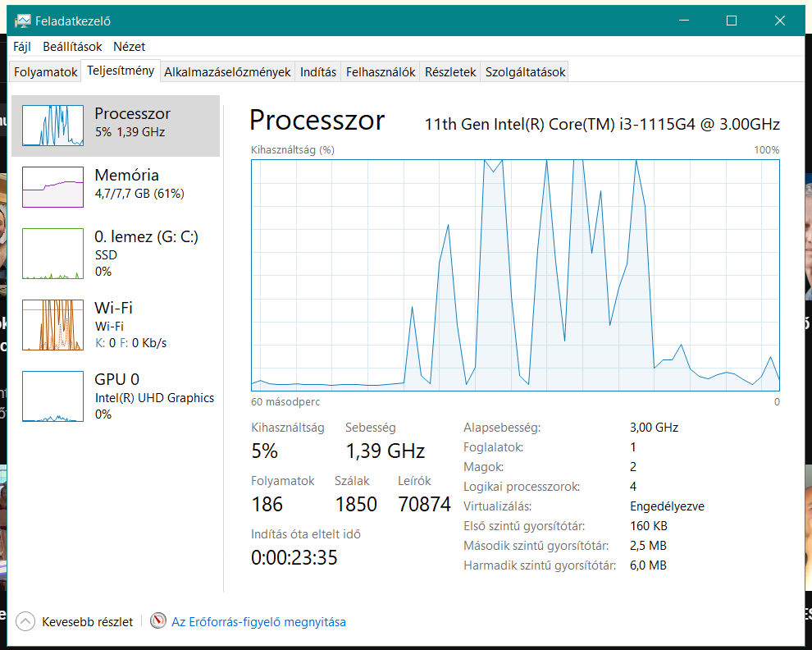Click the Harmadik szintű gyorsítótár 6,0 MB value
The width and height of the screenshot is (812, 650).
pos(648,565)
